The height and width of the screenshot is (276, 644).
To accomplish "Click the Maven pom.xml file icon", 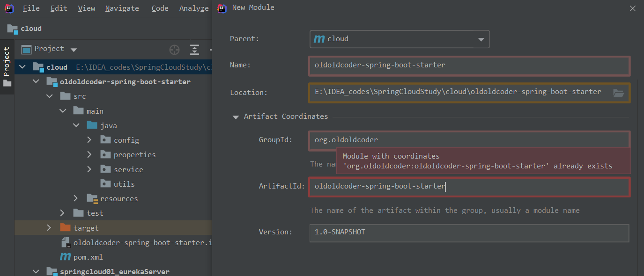I will click(66, 257).
